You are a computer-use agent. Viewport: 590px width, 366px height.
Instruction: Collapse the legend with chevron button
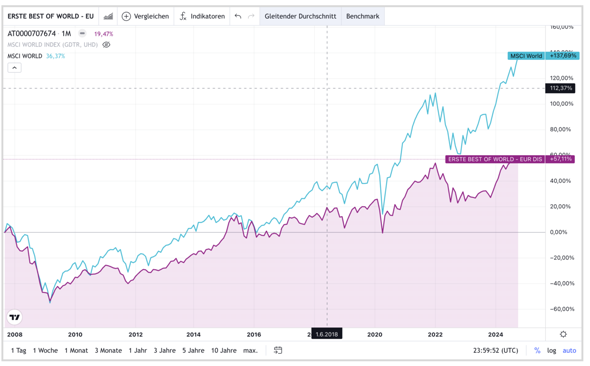[x=14, y=68]
